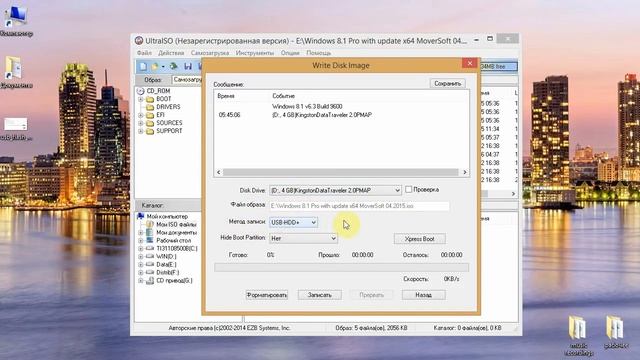Open the Опции menu
This screenshot has width=640, height=360.
(290, 53)
